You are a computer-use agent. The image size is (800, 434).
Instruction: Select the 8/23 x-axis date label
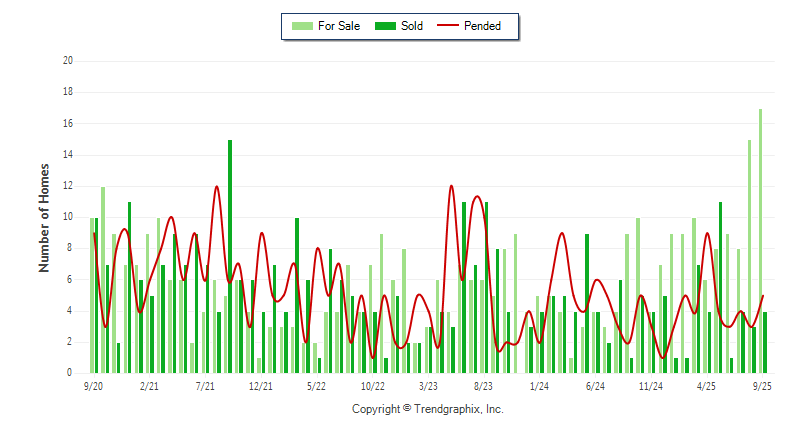pyautogui.click(x=483, y=385)
